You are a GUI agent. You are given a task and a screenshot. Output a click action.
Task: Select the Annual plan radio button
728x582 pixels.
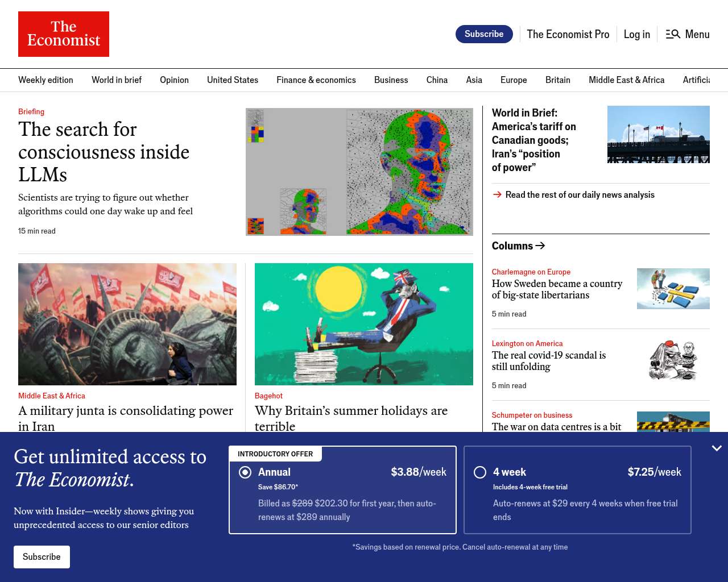(245, 472)
